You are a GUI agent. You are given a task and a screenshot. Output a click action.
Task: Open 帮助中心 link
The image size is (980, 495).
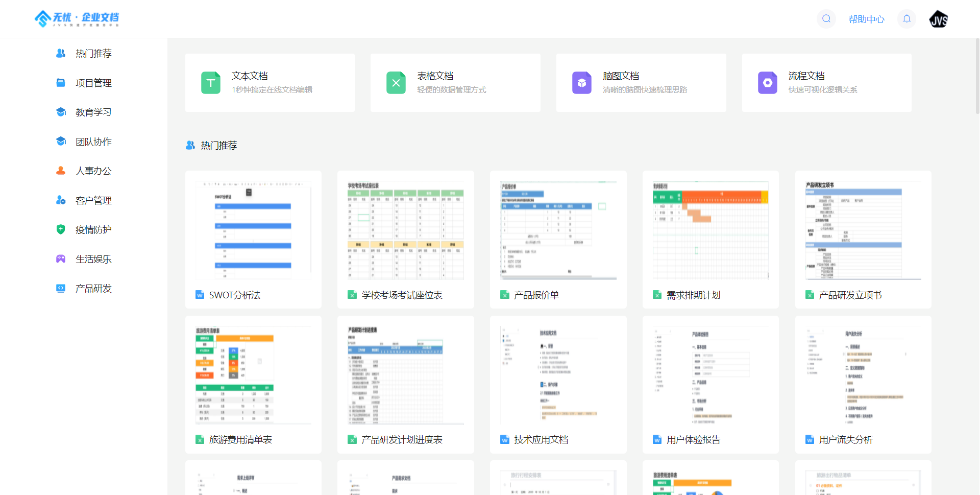[866, 19]
